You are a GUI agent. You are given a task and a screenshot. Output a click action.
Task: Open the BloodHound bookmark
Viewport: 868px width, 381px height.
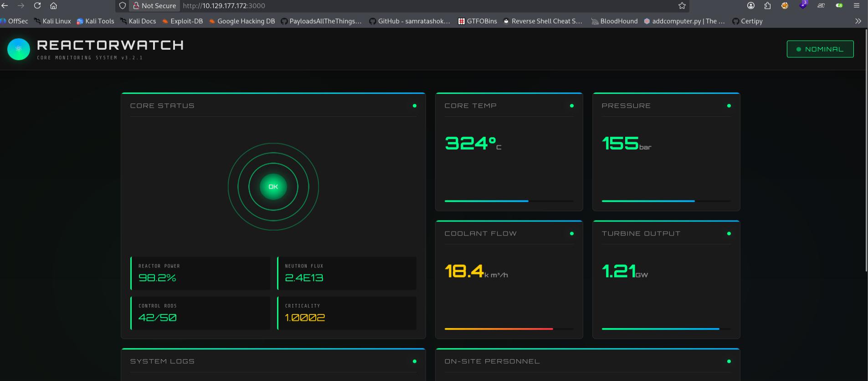[x=615, y=21]
